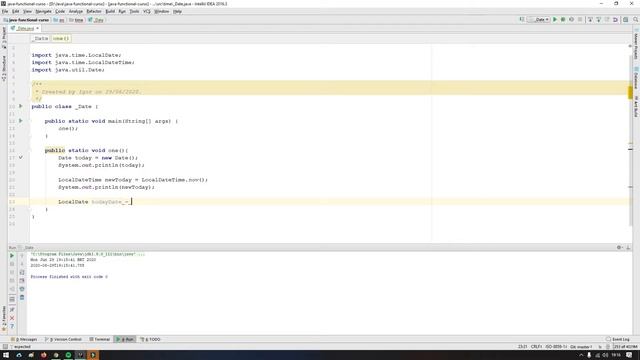This screenshot has width=640, height=360.
Task: Close the _Date.java editor tab
Action: coord(38,29)
